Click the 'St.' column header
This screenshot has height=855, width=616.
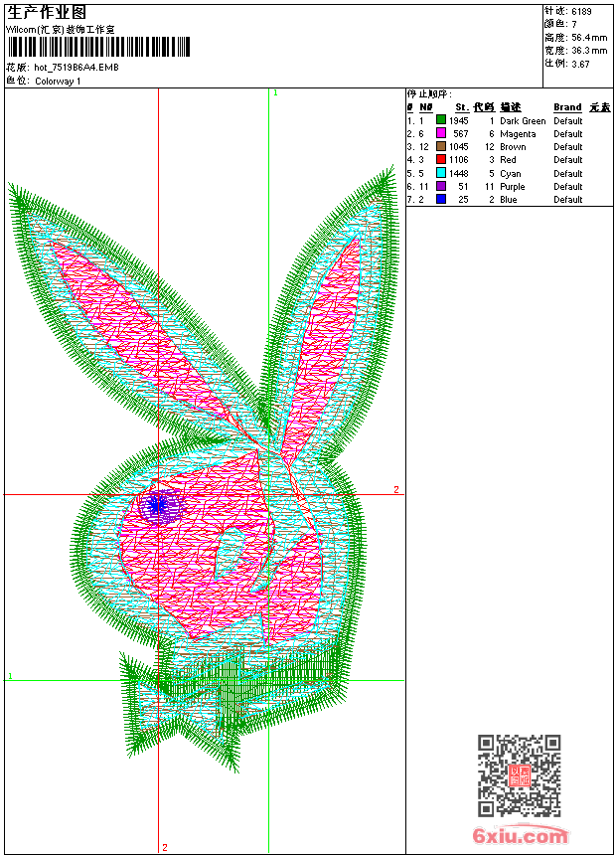point(462,107)
